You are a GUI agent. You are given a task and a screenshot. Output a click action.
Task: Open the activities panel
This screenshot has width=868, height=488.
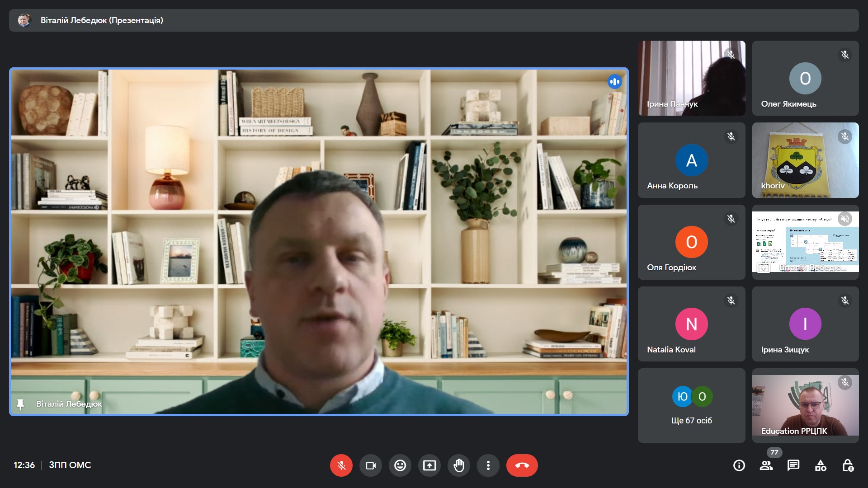(820, 465)
